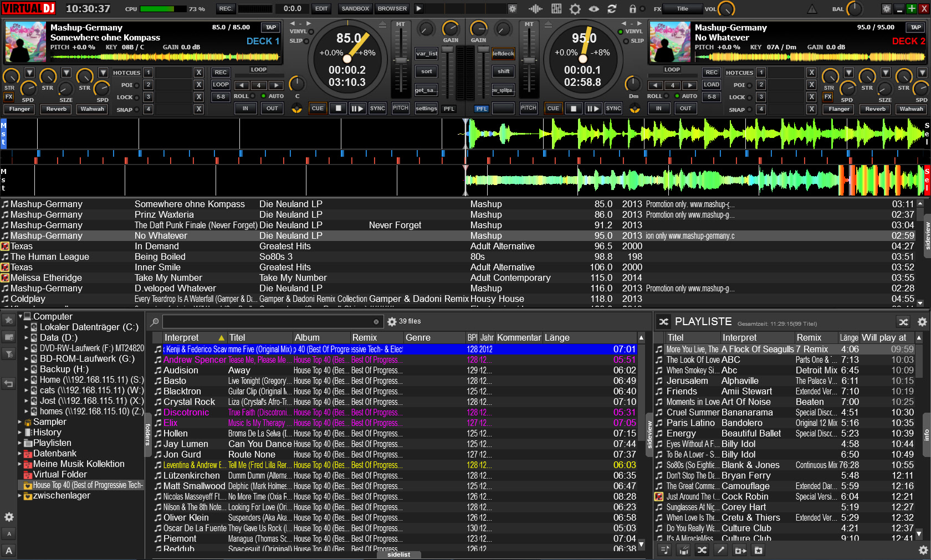Toggle VINYL mode on Deck 1

point(311,32)
